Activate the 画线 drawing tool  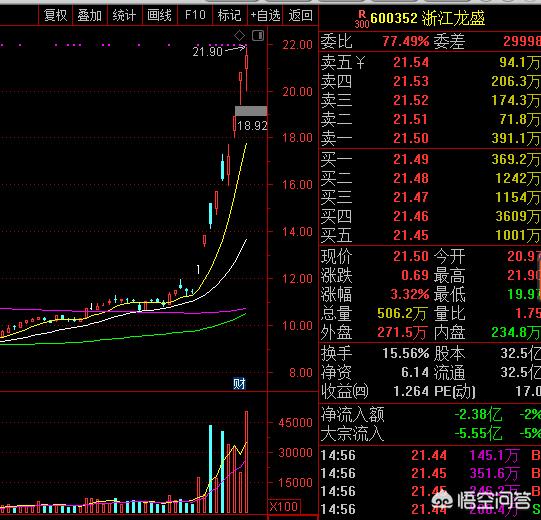[x=159, y=16]
